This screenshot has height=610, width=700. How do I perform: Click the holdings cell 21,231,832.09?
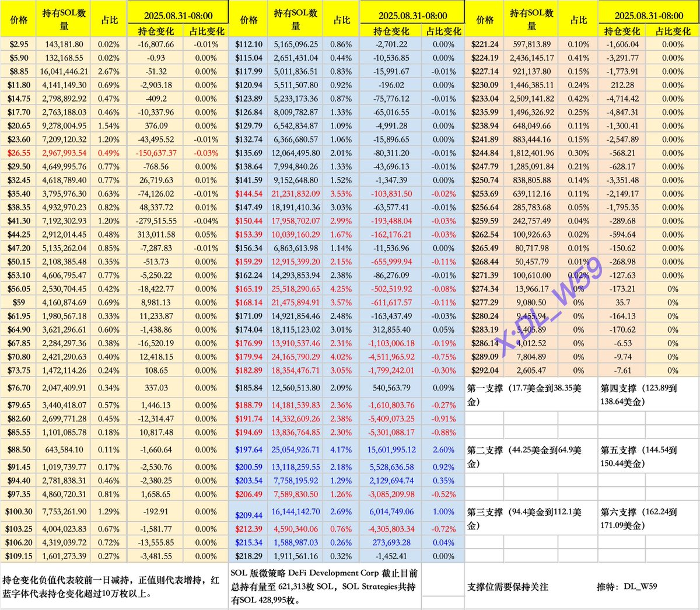pos(296,194)
